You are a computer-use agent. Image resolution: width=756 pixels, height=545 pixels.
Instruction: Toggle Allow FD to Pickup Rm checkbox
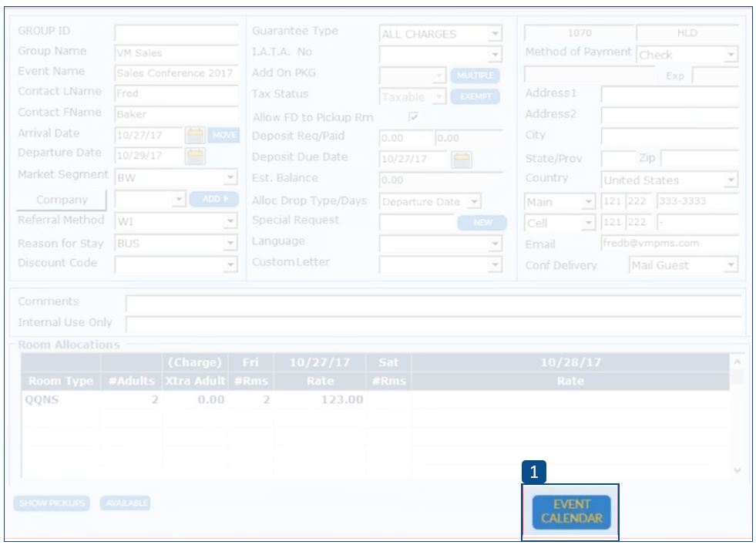tap(414, 117)
